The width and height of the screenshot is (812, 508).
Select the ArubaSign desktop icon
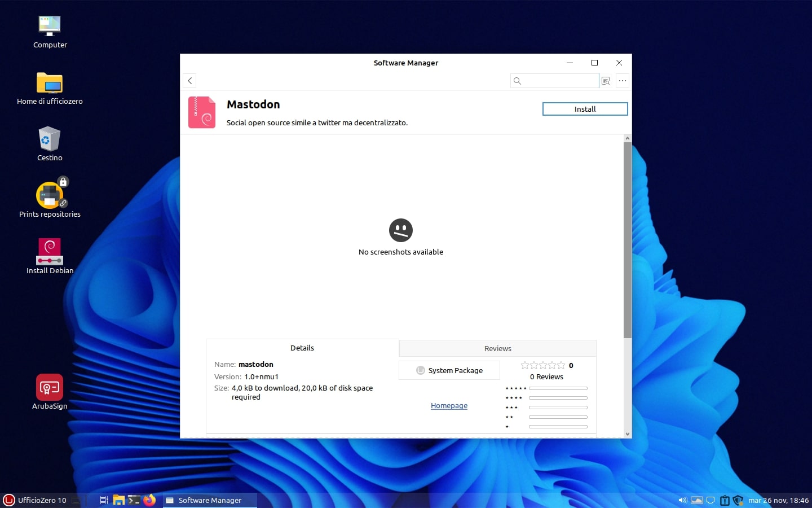50,392
